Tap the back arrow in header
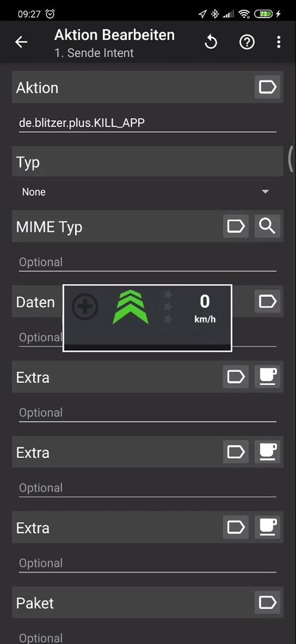Viewport: 296px width, 644px height. pyautogui.click(x=21, y=42)
